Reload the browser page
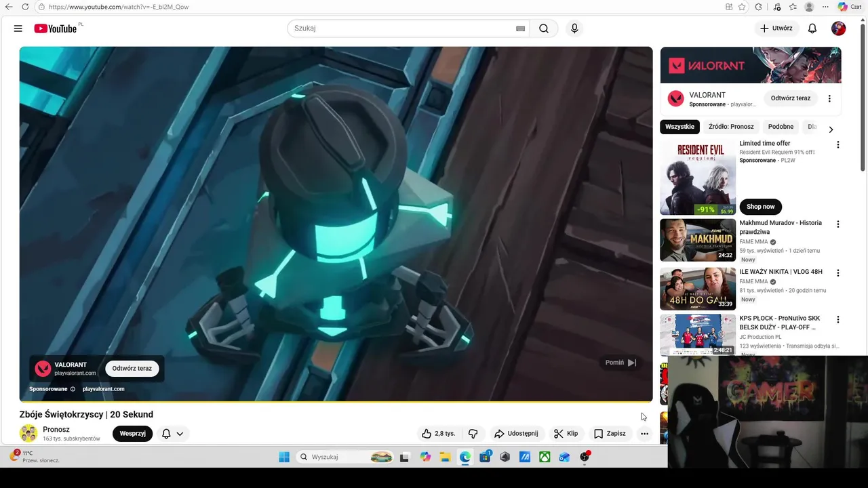This screenshot has height=488, width=868. (25, 7)
